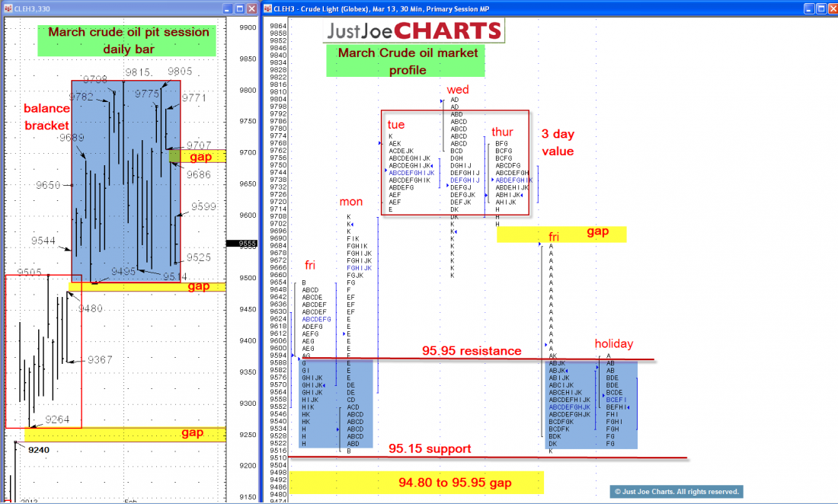Select the yellow '94.80 to 95.95 gap' label
Screen dimensions: 838x504
(x=416, y=483)
